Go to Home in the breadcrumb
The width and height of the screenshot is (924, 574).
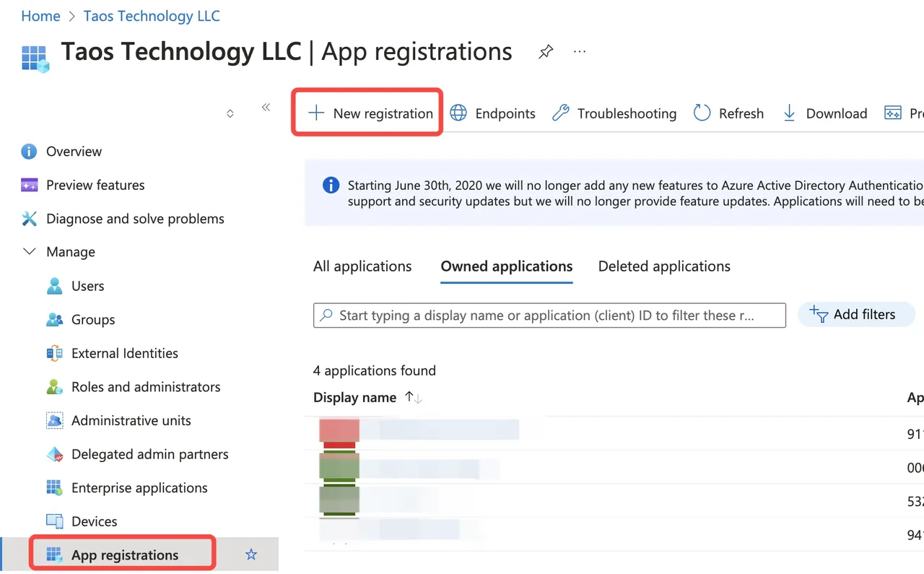coord(41,16)
